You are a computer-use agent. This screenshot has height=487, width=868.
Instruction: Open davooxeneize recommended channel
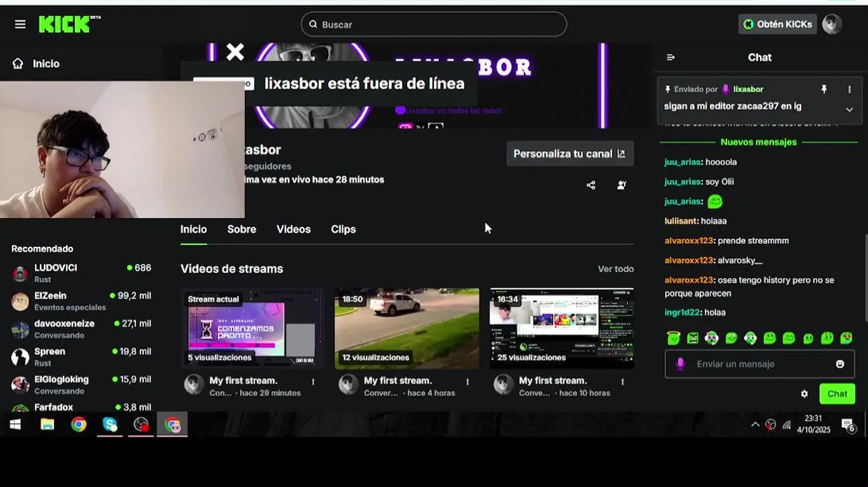(x=81, y=329)
